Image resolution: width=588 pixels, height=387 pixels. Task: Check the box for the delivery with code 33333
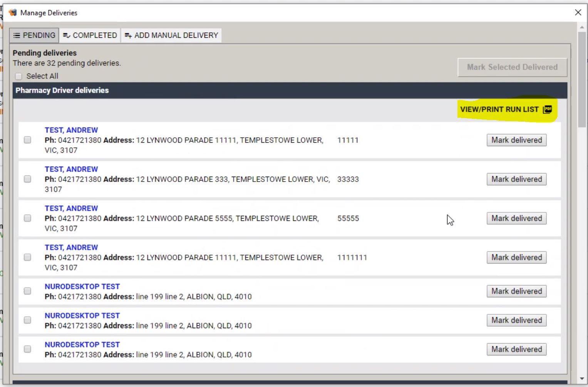[x=27, y=179]
